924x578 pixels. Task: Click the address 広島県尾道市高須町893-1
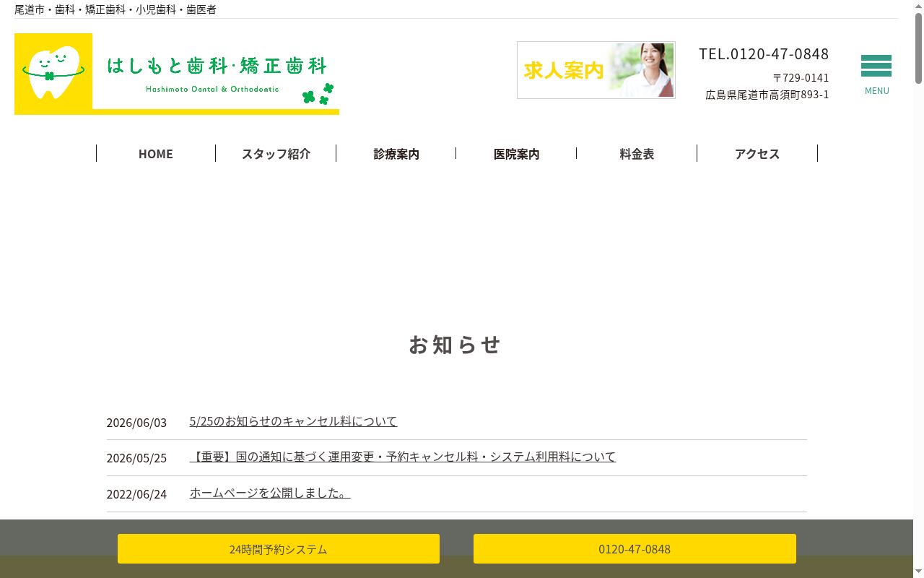tap(767, 95)
